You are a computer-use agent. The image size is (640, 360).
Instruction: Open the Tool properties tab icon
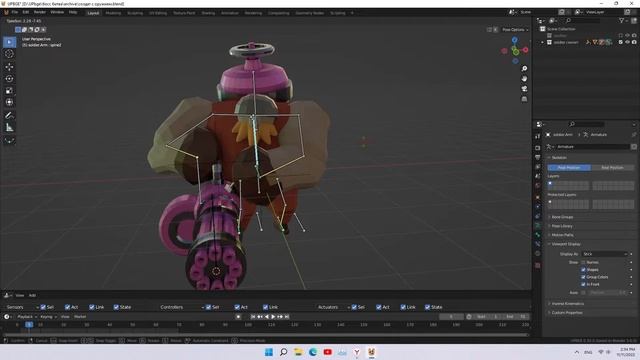(x=538, y=136)
